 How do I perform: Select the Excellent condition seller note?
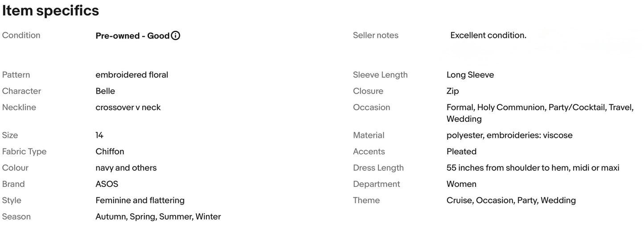pyautogui.click(x=488, y=35)
